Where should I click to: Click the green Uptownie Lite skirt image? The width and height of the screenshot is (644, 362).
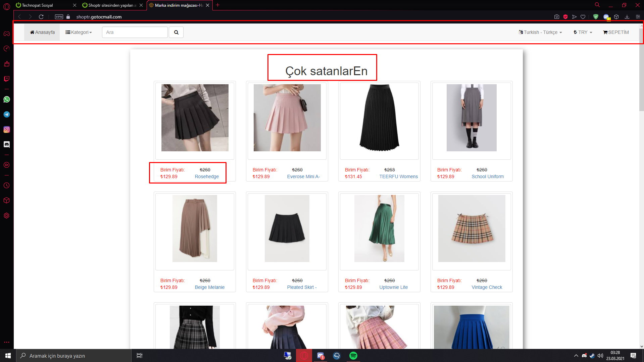click(380, 228)
